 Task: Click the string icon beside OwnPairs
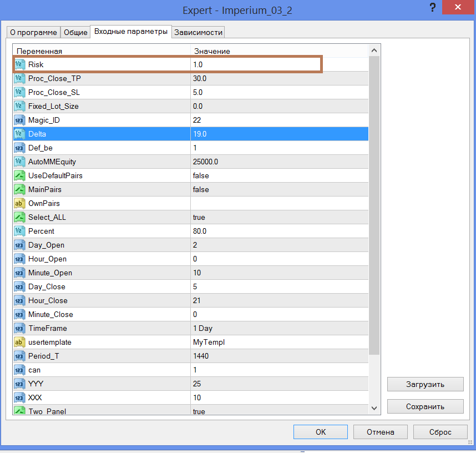click(x=19, y=203)
